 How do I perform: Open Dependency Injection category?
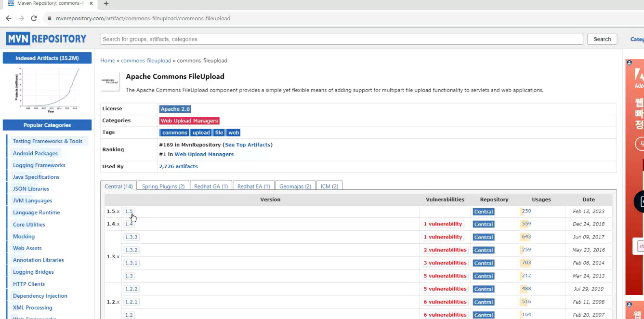coord(40,296)
